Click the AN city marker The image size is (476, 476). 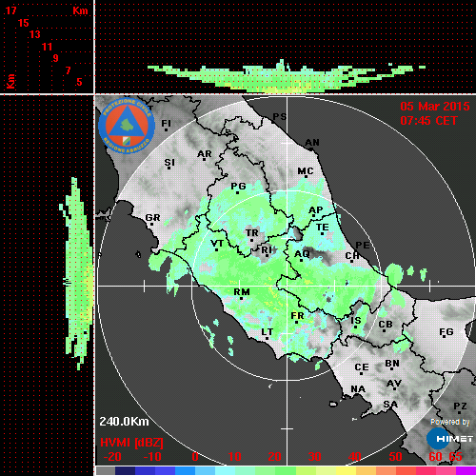click(x=311, y=149)
